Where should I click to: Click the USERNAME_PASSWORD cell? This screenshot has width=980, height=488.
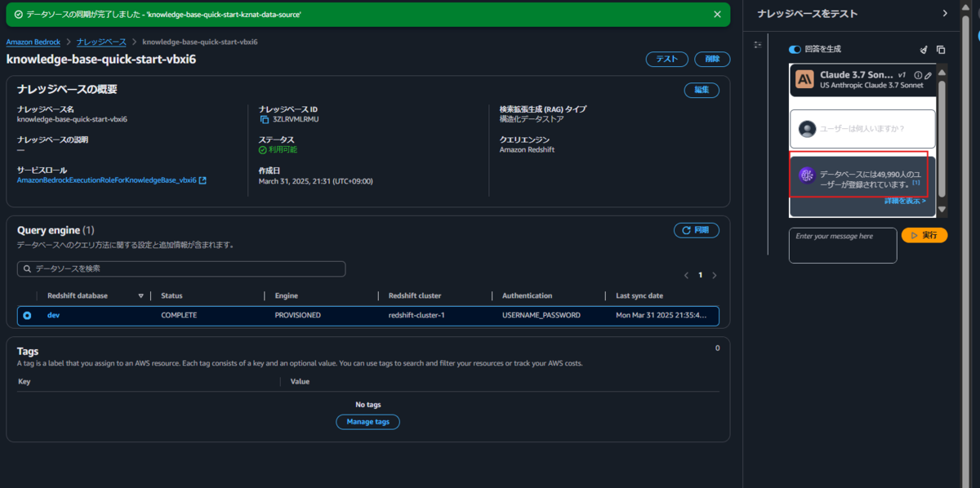click(541, 315)
